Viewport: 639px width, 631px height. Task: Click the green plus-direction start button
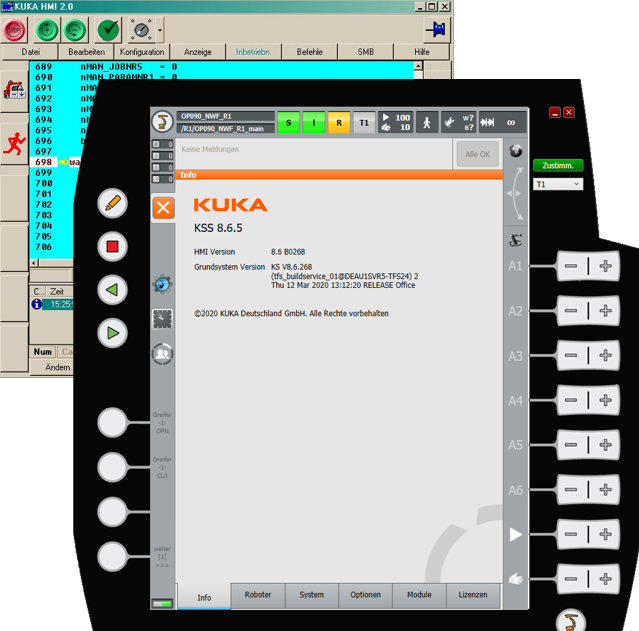pyautogui.click(x=47, y=30)
